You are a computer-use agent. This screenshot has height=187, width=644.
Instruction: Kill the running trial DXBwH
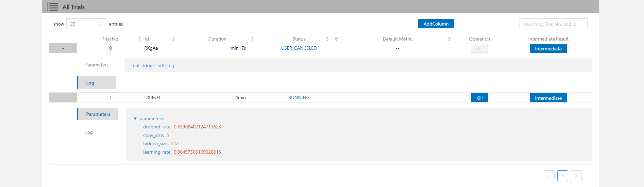click(x=479, y=98)
